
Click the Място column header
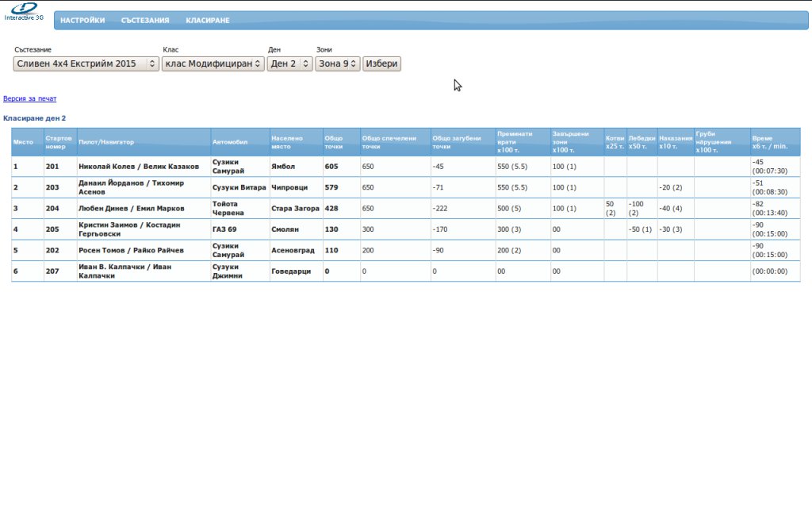tap(23, 142)
